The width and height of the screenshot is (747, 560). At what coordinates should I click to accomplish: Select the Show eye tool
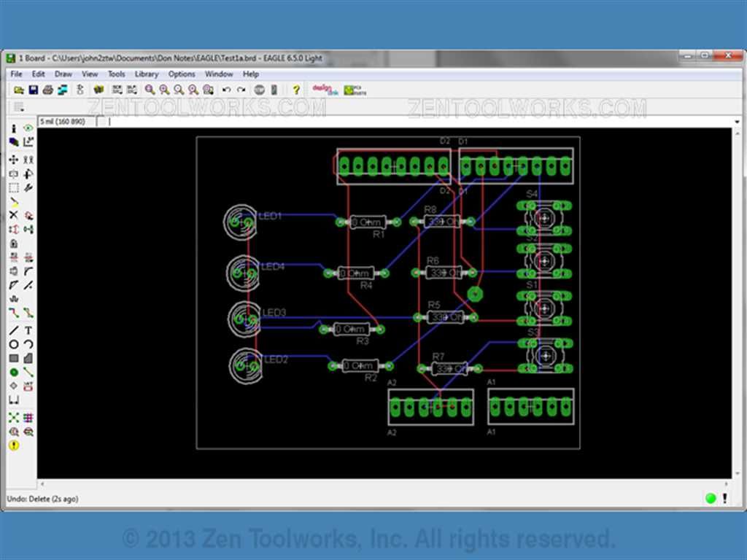coord(28,128)
